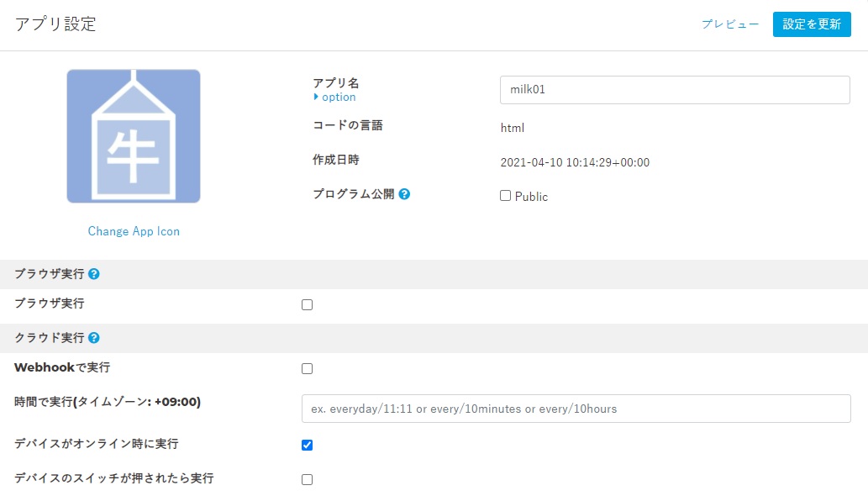The width and height of the screenshot is (868, 496).
Task: Click help icon beside ブラウザ実行 header
Action: pyautogui.click(x=94, y=274)
